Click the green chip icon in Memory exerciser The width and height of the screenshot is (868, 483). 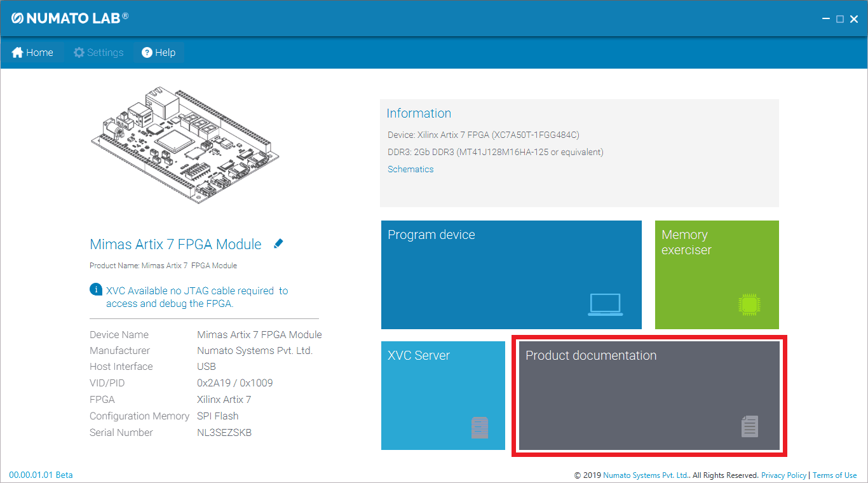[749, 304]
